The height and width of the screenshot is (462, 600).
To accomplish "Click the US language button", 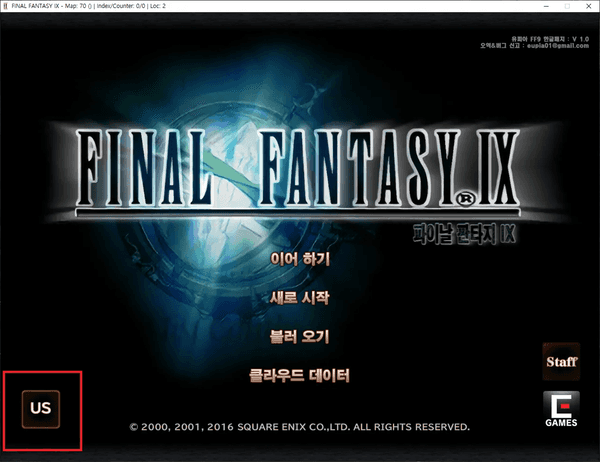I will coord(40,408).
